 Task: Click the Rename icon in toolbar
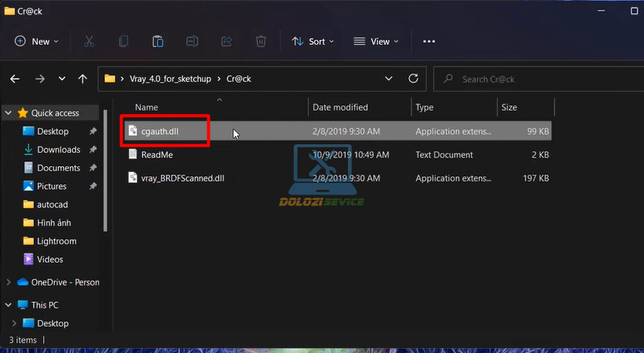(192, 42)
